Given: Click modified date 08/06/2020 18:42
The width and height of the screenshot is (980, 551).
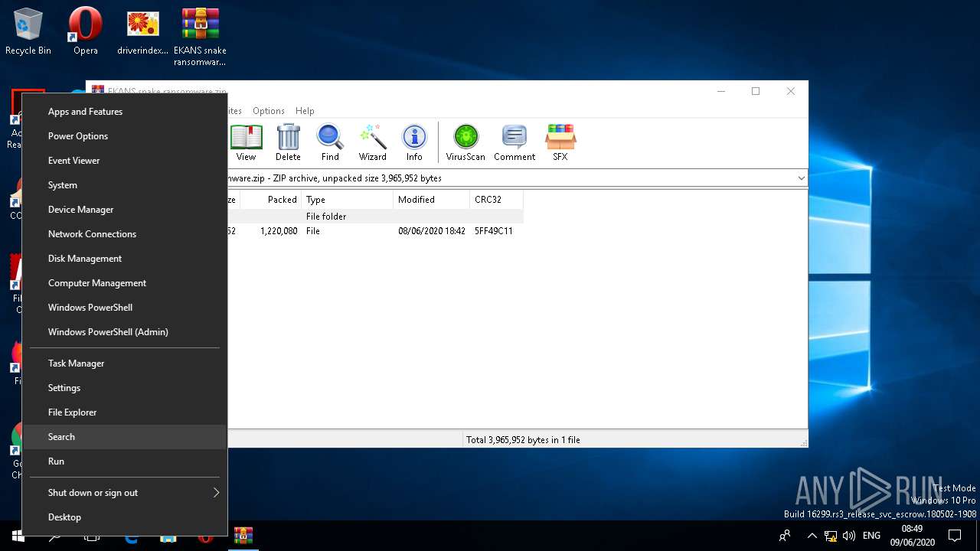Looking at the screenshot, I should [x=432, y=231].
